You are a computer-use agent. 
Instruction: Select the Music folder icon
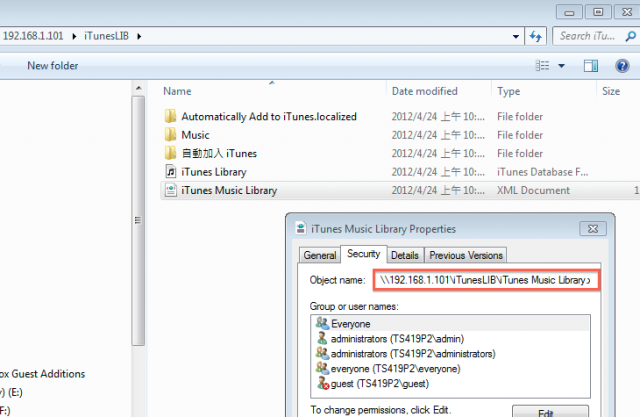(170, 135)
